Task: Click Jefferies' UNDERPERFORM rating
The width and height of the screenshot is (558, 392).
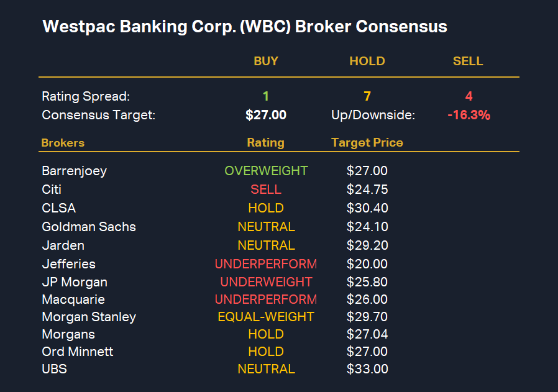Action: 266,264
